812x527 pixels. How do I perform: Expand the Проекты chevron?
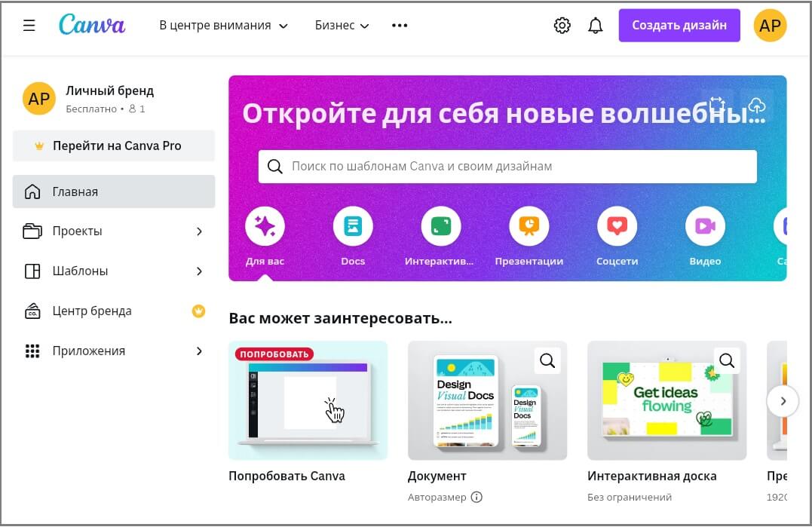[x=199, y=231]
